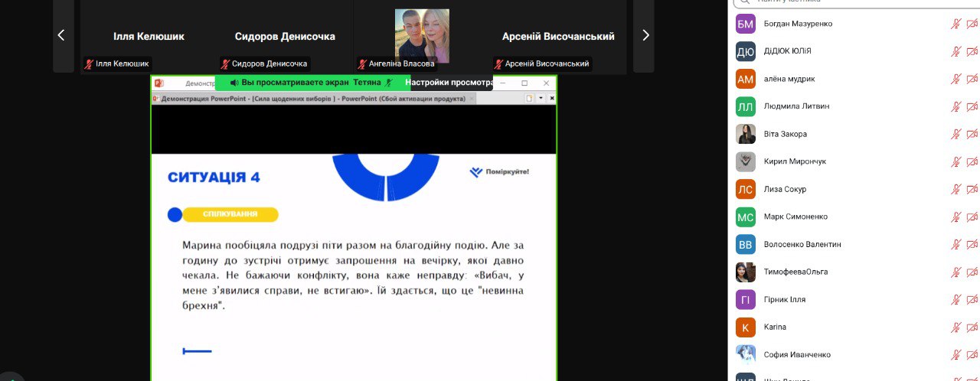Show next participants with right arrow
The height and width of the screenshot is (381, 980).
coord(645,35)
